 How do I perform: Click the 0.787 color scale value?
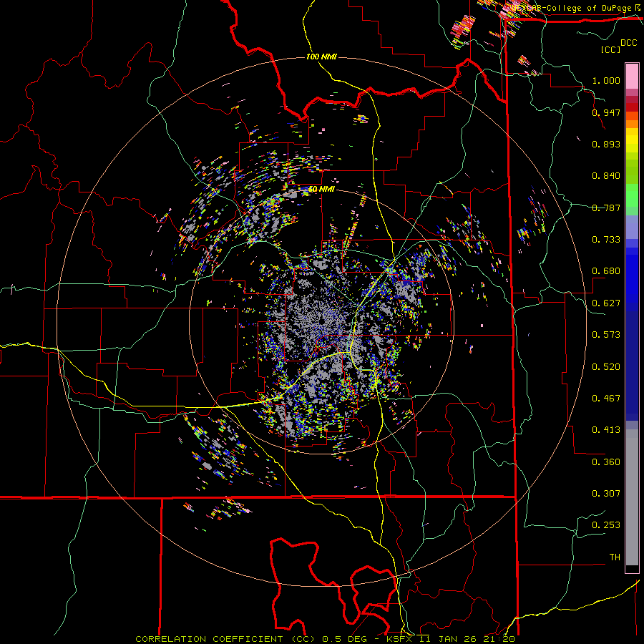tap(606, 208)
